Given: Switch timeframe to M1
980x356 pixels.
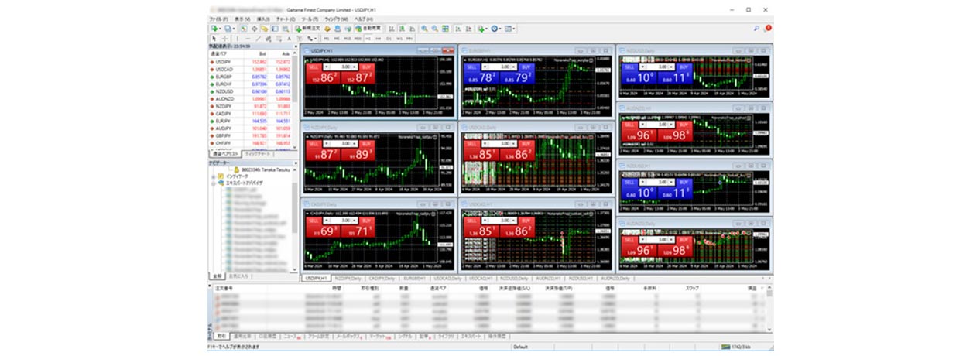Looking at the screenshot, I should pos(327,38).
